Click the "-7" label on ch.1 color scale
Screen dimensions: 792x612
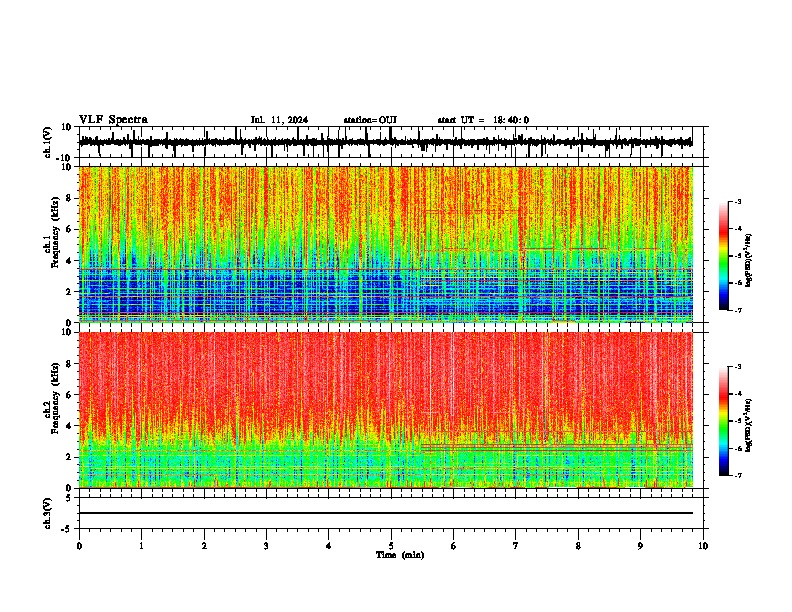(x=737, y=310)
